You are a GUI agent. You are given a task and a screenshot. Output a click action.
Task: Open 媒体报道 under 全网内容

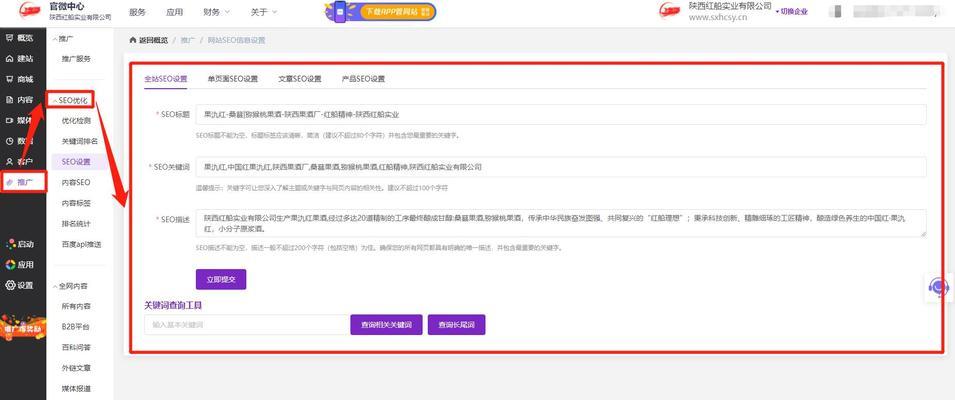[x=76, y=388]
